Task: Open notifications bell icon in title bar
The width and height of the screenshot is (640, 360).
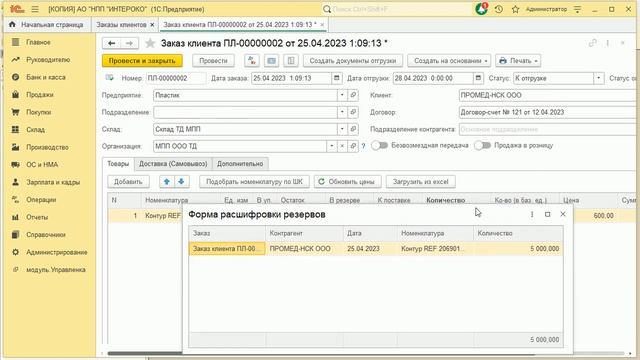Action: pos(482,9)
